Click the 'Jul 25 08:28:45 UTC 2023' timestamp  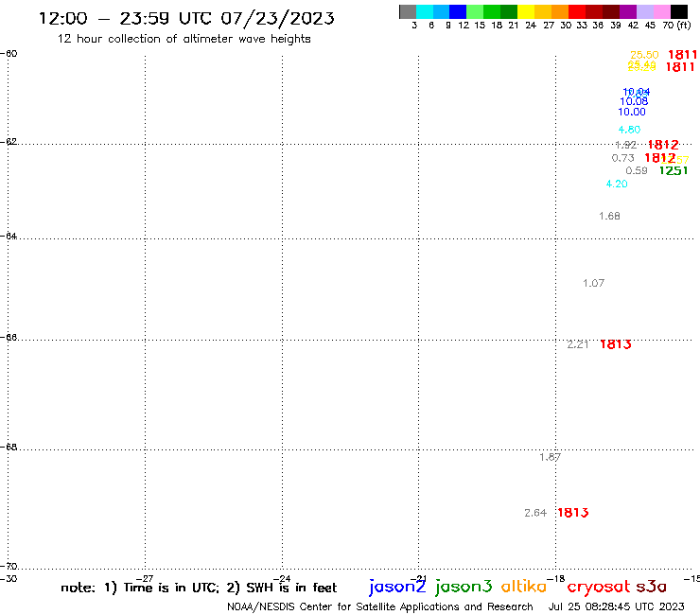pos(616,606)
